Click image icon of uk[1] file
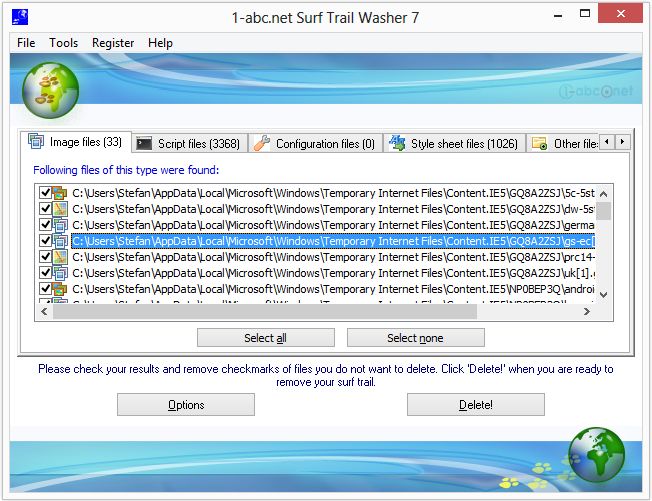Image resolution: width=652 pixels, height=501 pixels. pos(59,273)
